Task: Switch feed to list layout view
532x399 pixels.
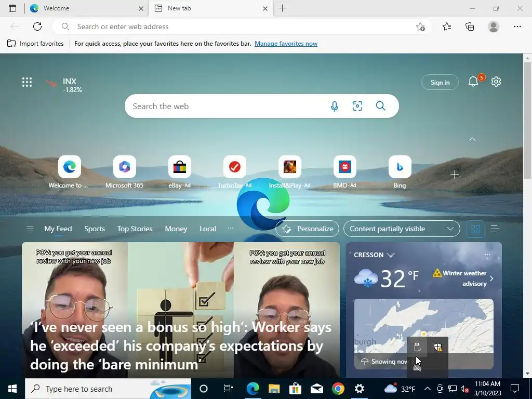Action: pos(495,229)
